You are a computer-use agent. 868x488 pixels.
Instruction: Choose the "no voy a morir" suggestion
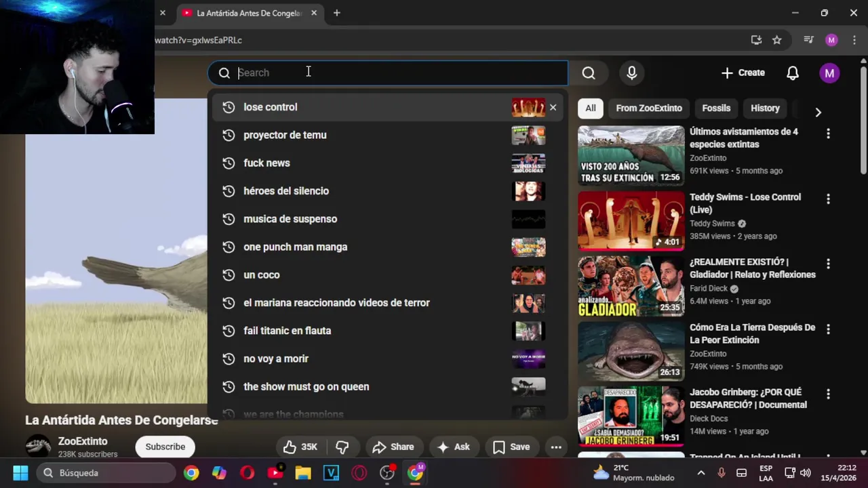(x=387, y=359)
